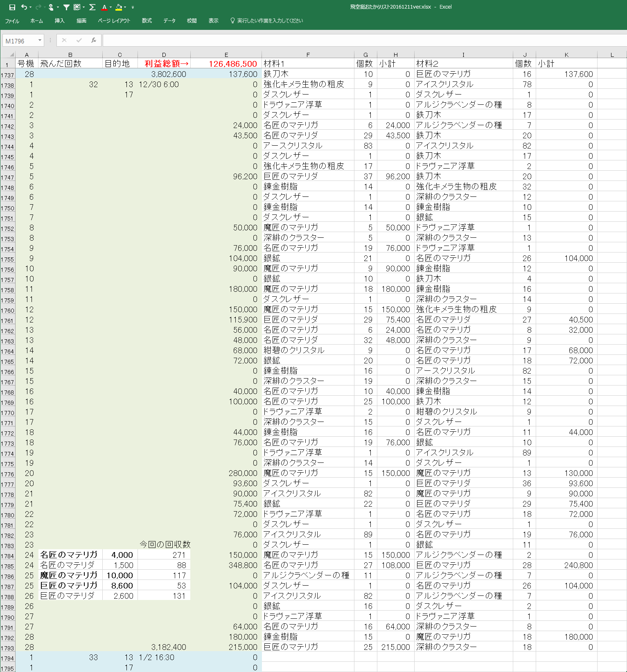
Task: Click the Touch/Mouse mode hand icon
Action: click(51, 7)
